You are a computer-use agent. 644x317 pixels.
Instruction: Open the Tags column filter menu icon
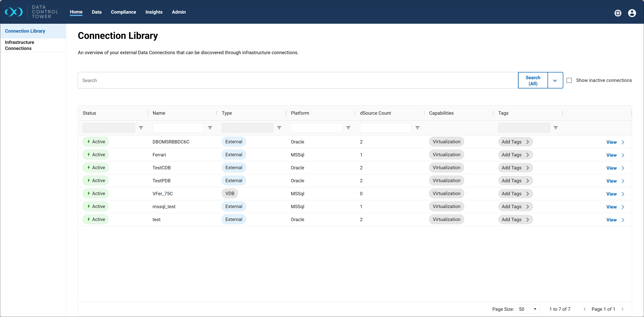coord(556,128)
